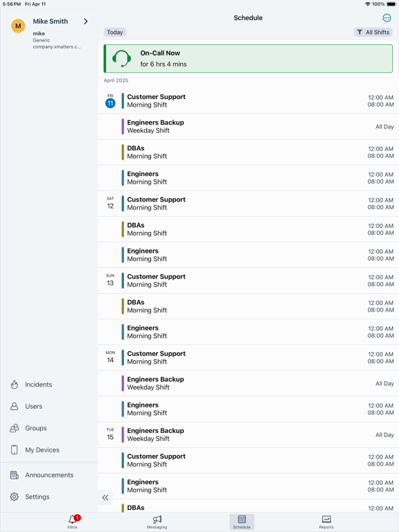Open the Incidents flame icon

(x=15, y=384)
